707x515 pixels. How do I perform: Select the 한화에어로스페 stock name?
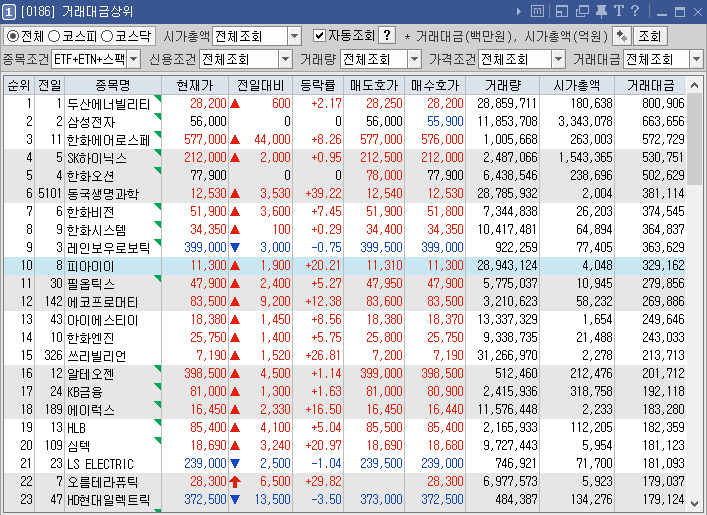[x=108, y=140]
